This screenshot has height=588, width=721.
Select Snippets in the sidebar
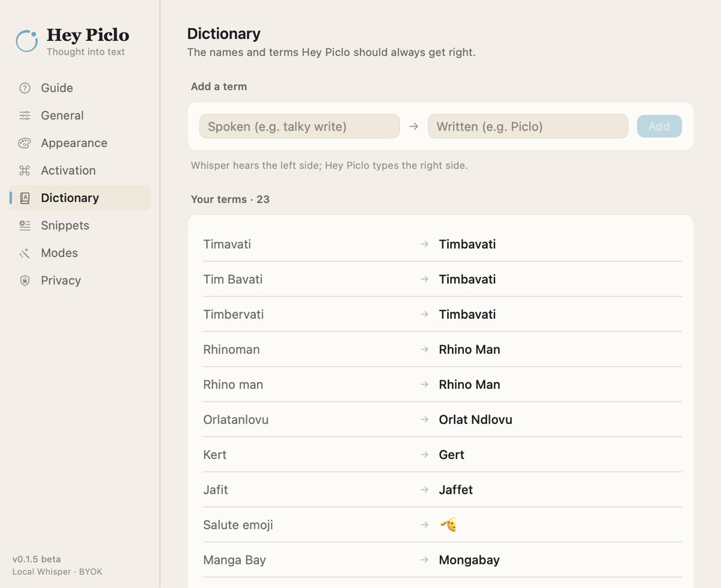[x=79, y=226]
